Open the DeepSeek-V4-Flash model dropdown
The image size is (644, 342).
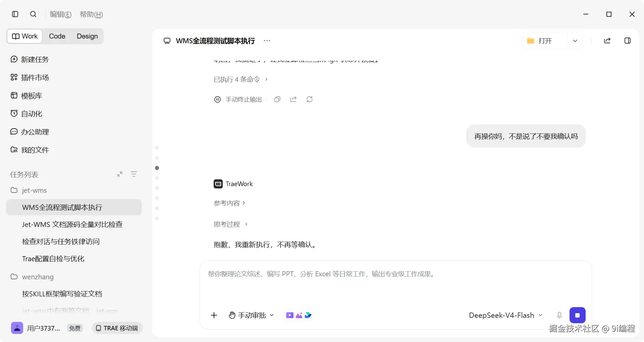(505, 315)
